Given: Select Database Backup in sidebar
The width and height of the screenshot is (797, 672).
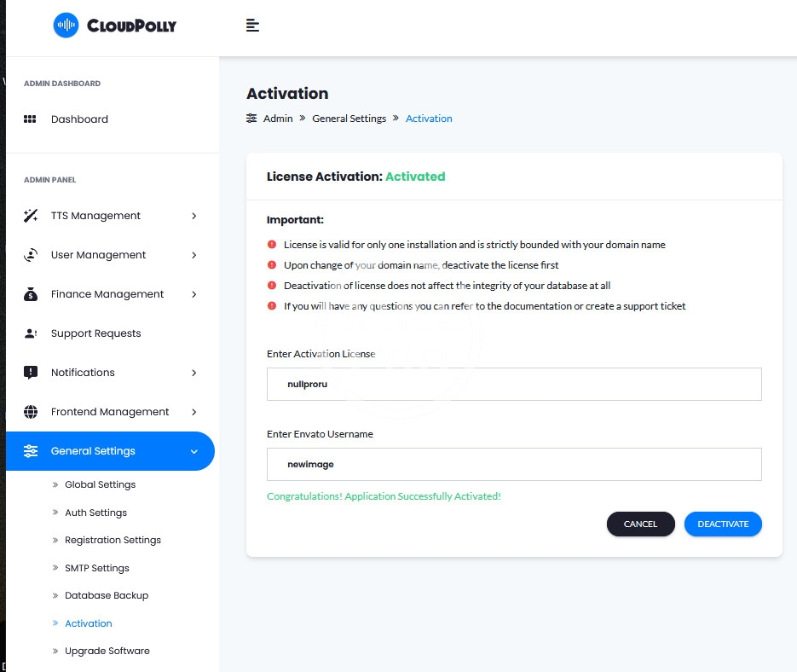Looking at the screenshot, I should tap(106, 595).
